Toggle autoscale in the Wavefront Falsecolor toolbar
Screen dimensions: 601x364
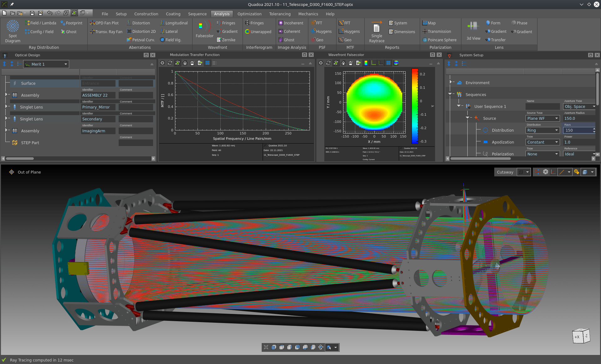pos(336,63)
